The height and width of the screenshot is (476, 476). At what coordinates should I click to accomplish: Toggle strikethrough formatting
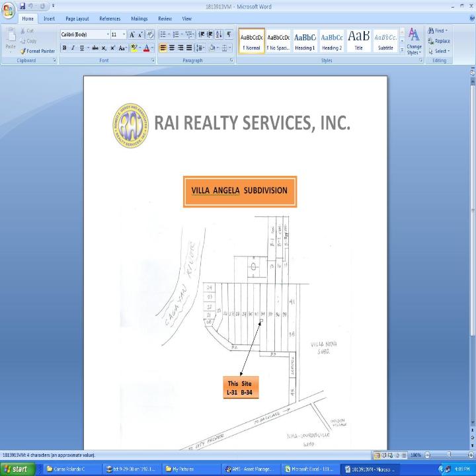tap(95, 48)
